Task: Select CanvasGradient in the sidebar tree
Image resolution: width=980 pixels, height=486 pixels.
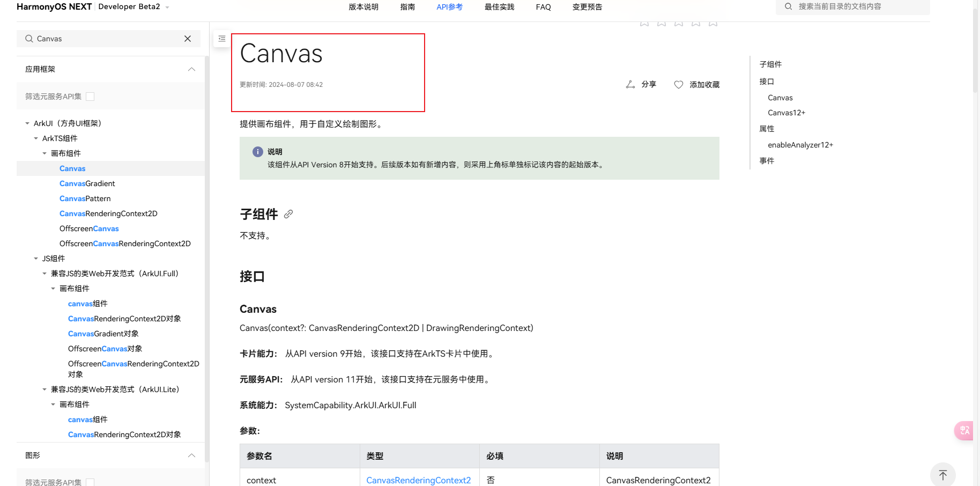Action: click(x=87, y=183)
